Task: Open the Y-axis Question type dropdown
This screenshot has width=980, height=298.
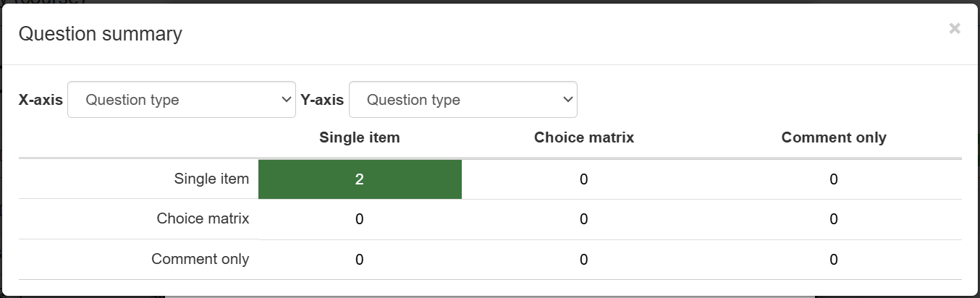Action: click(463, 100)
